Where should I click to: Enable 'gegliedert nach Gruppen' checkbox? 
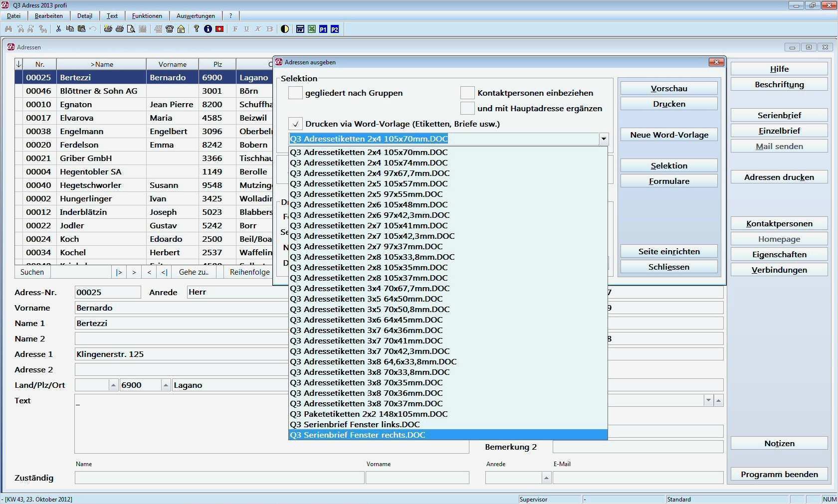(295, 93)
